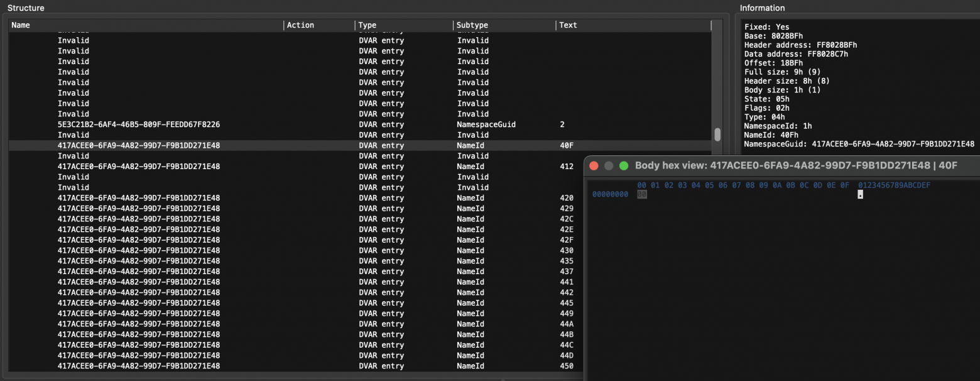Click the 'Header address: FF8028BFh' line
This screenshot has width=980, height=381.
tap(800, 45)
